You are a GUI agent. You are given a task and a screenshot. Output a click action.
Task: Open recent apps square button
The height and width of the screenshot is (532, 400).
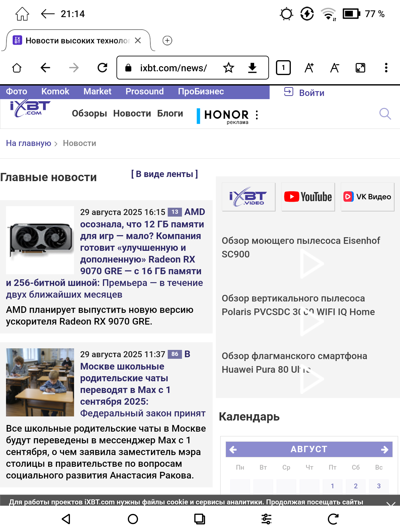[200, 519]
